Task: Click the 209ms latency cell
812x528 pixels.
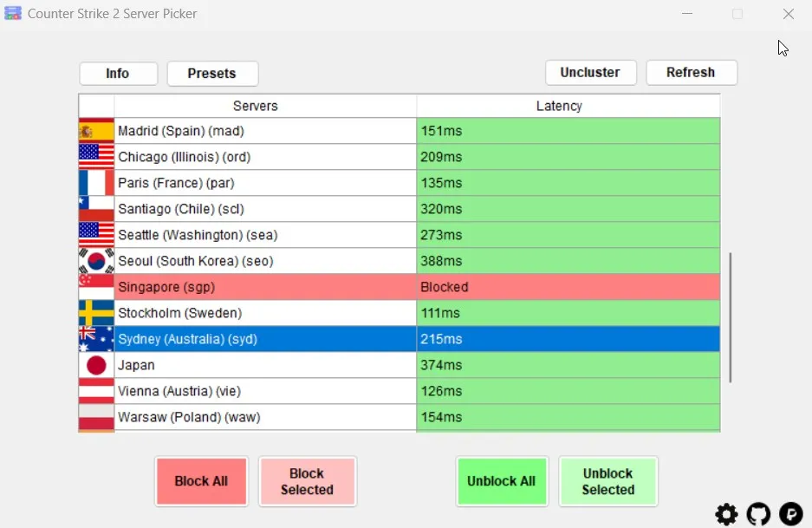Action: point(568,157)
